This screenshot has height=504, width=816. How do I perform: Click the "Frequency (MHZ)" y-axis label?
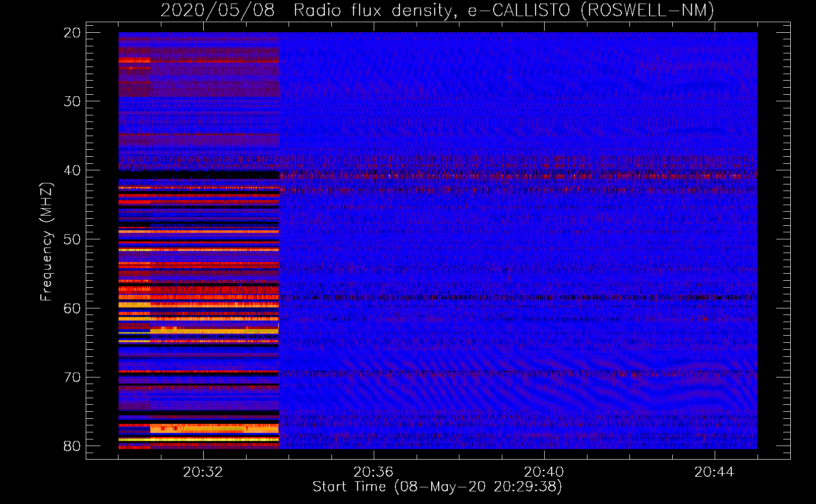pos(46,241)
